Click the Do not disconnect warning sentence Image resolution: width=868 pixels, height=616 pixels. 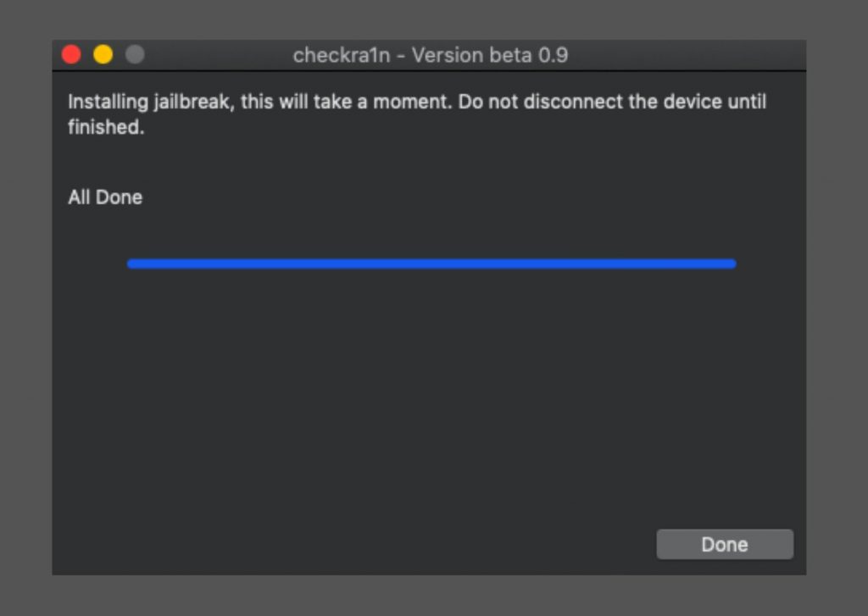point(612,103)
